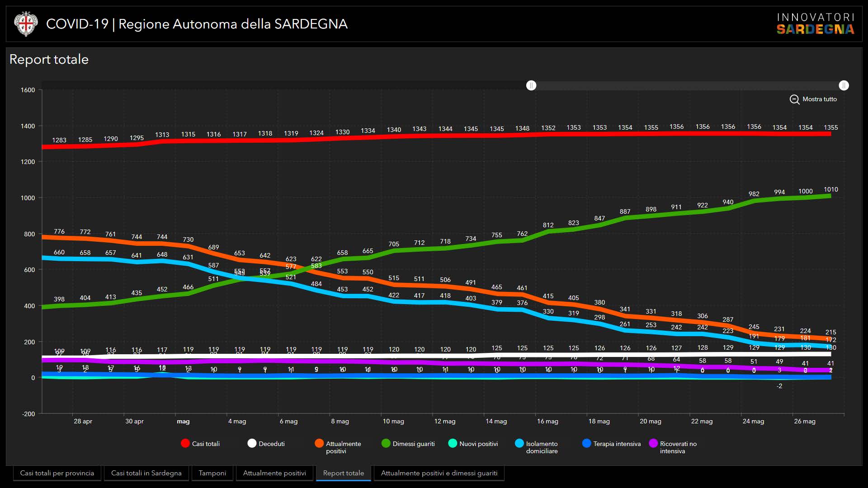The image size is (868, 488).
Task: Open Attualmente positivi e dimessi guariti tab
Action: [x=439, y=473]
